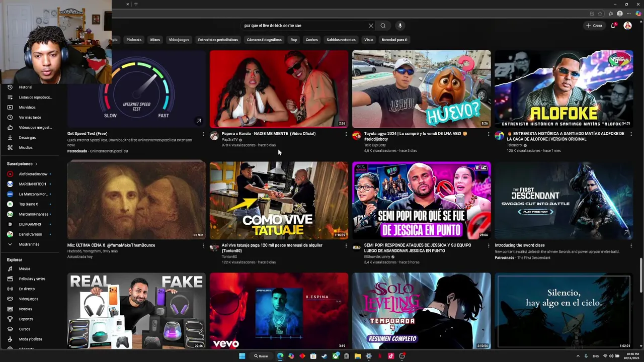Open MarcianoFinanzas channel
The height and width of the screenshot is (362, 644).
29,214
